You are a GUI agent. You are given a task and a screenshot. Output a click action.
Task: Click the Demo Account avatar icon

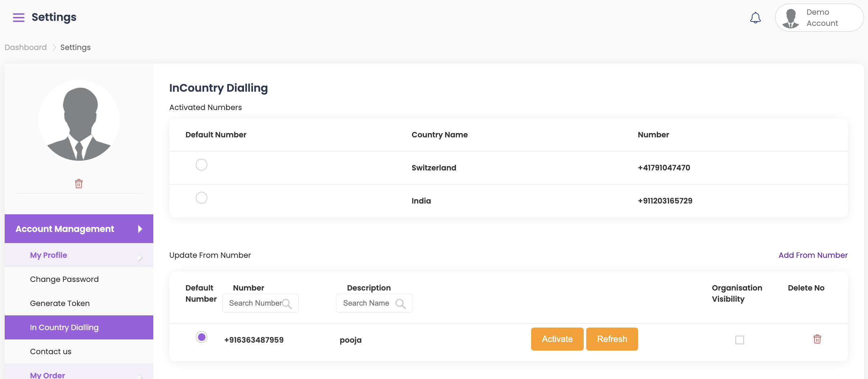(791, 18)
